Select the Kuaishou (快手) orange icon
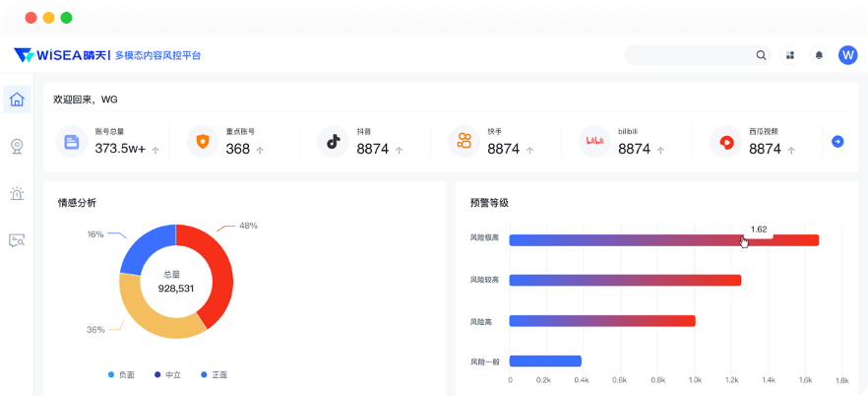 tap(465, 142)
